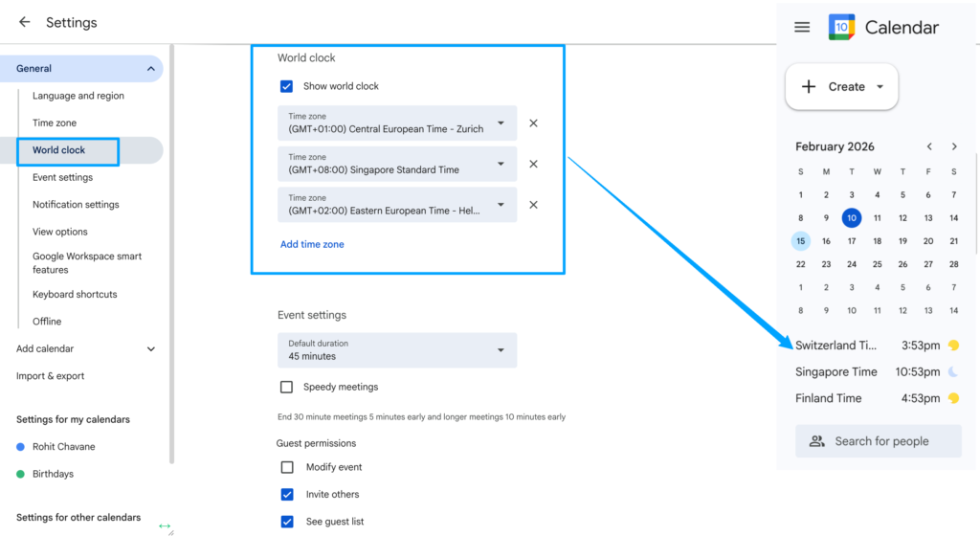Select Notification settings in sidebar
The height and width of the screenshot is (536, 980).
click(x=76, y=205)
